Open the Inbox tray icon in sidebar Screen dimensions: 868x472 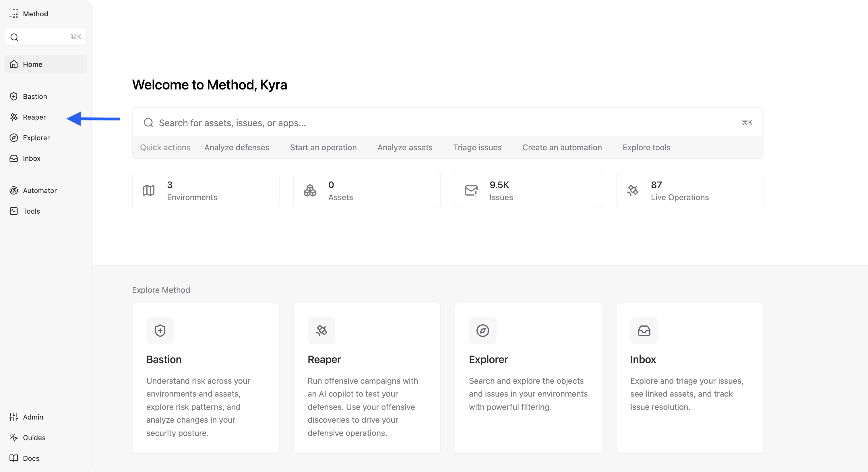pos(14,158)
